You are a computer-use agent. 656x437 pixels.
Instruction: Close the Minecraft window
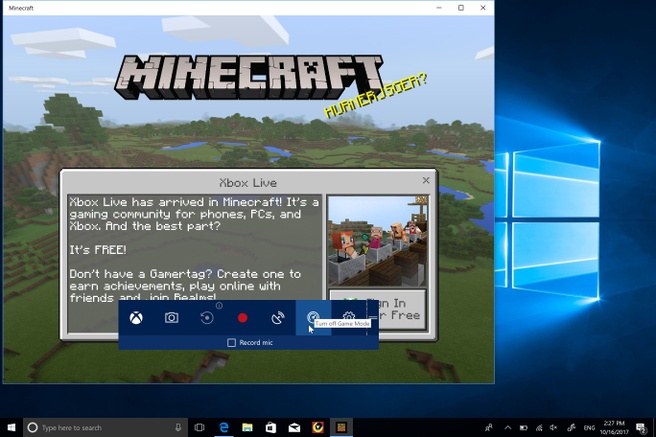pyautogui.click(x=483, y=8)
